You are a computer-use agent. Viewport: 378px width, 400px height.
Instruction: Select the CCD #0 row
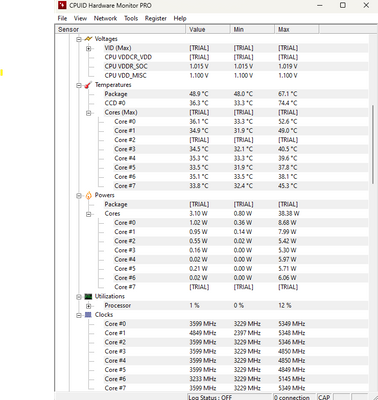[235, 103]
